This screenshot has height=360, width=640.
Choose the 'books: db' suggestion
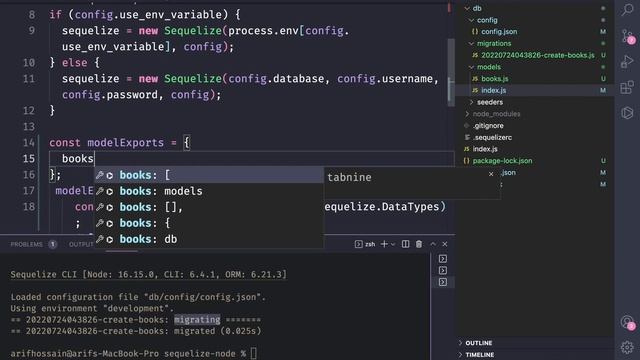pyautogui.click(x=209, y=239)
